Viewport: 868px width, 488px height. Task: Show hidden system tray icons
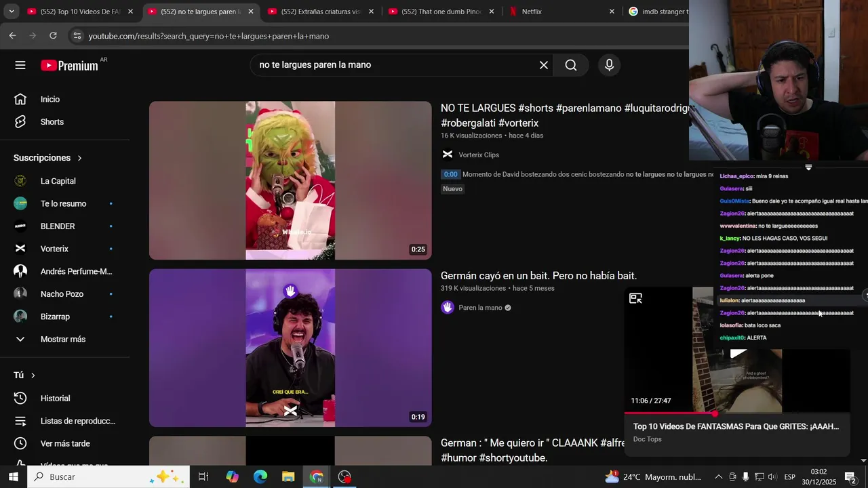718,477
